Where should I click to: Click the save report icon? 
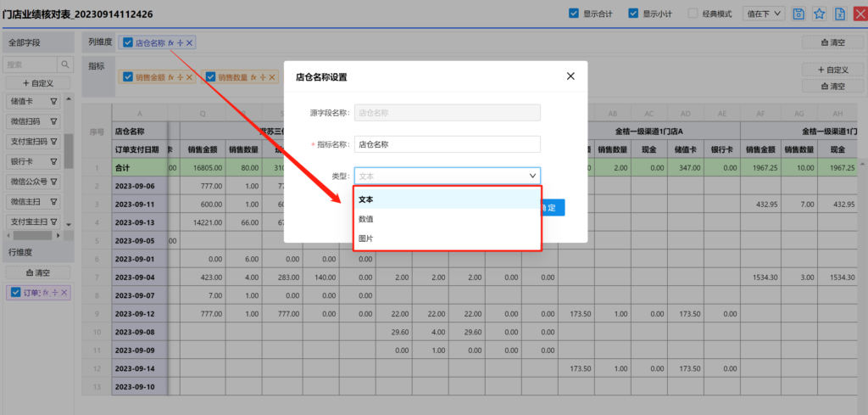(798, 14)
